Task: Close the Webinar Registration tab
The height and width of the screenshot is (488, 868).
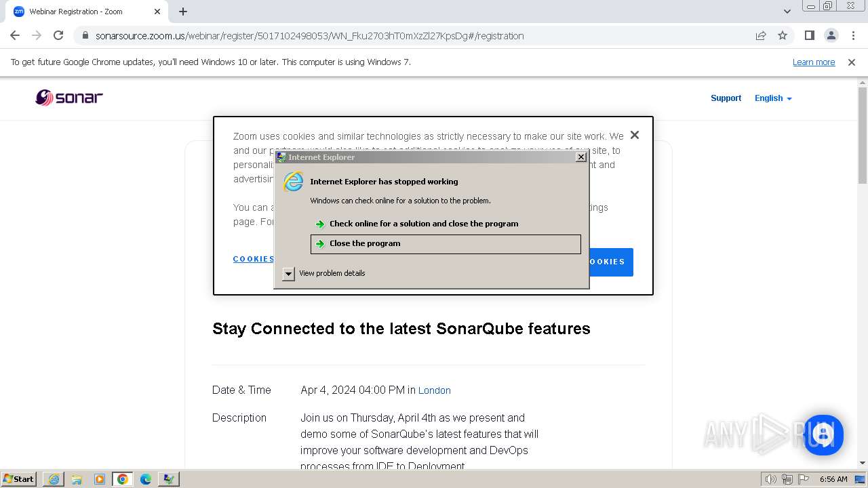Action: click(x=157, y=12)
